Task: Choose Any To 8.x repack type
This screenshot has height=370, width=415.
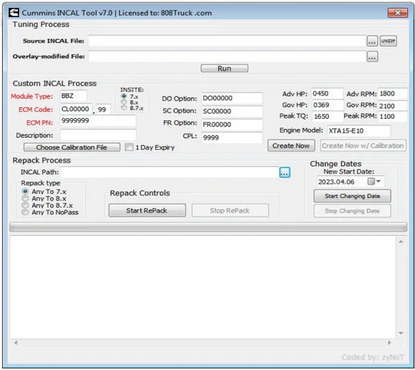Action: pos(25,198)
